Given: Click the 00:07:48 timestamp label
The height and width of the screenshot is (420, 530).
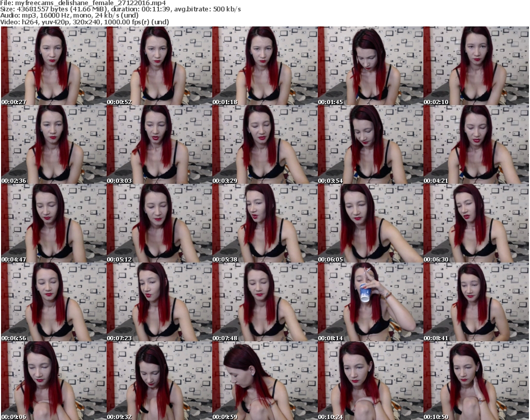Looking at the screenshot, I should pos(225,338).
